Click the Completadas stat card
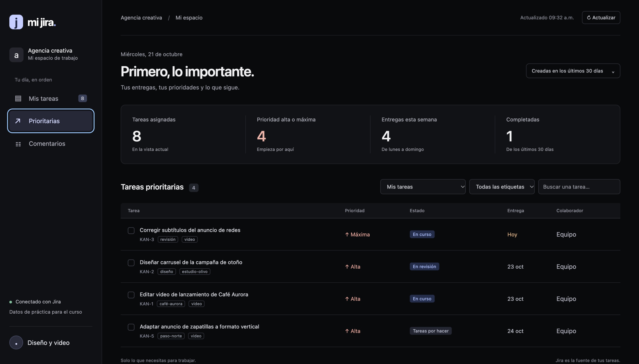This screenshot has width=639, height=364. tap(557, 134)
